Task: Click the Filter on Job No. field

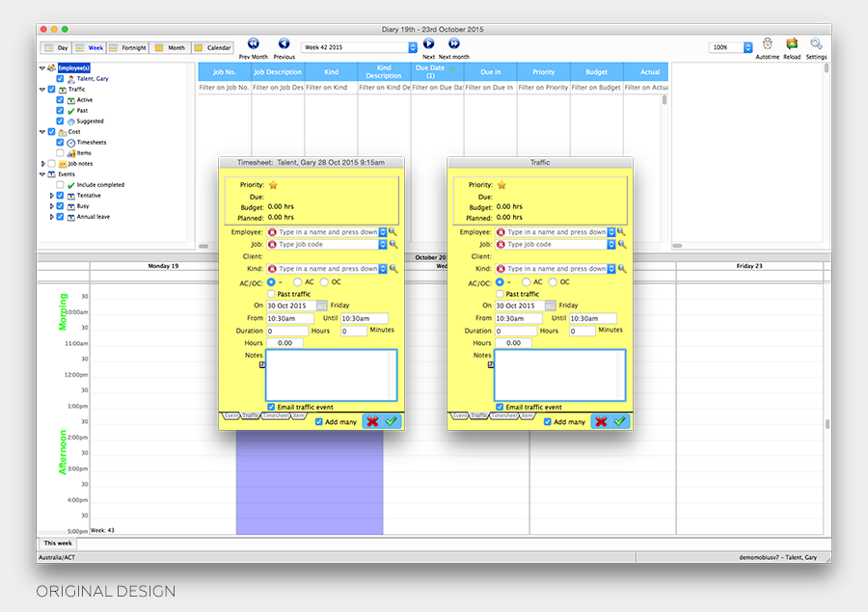Action: click(x=224, y=88)
